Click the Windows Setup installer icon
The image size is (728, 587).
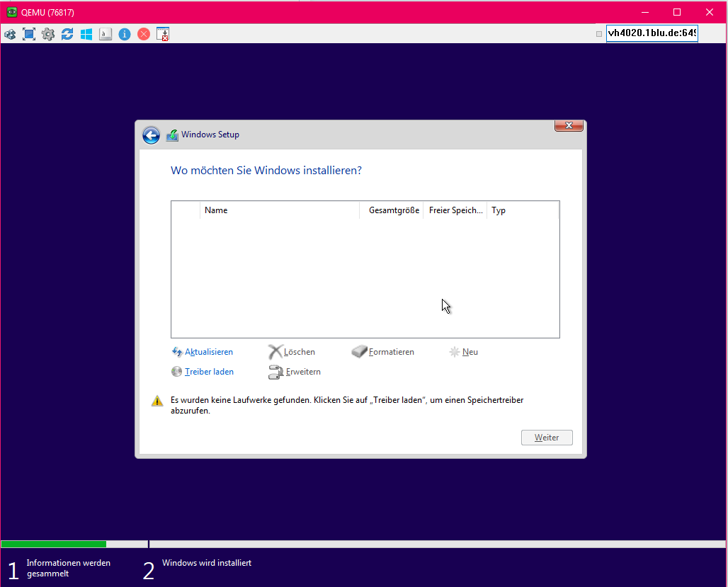pos(172,135)
